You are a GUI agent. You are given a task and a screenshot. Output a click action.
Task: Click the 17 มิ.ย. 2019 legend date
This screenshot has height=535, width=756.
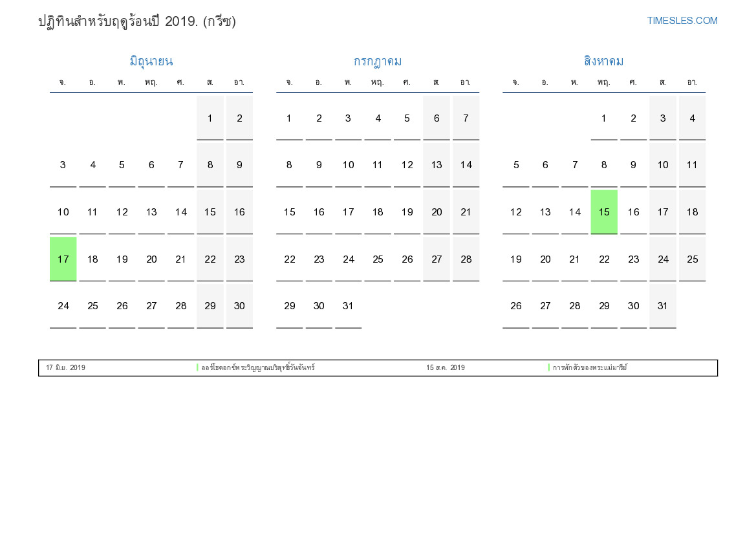(65, 367)
